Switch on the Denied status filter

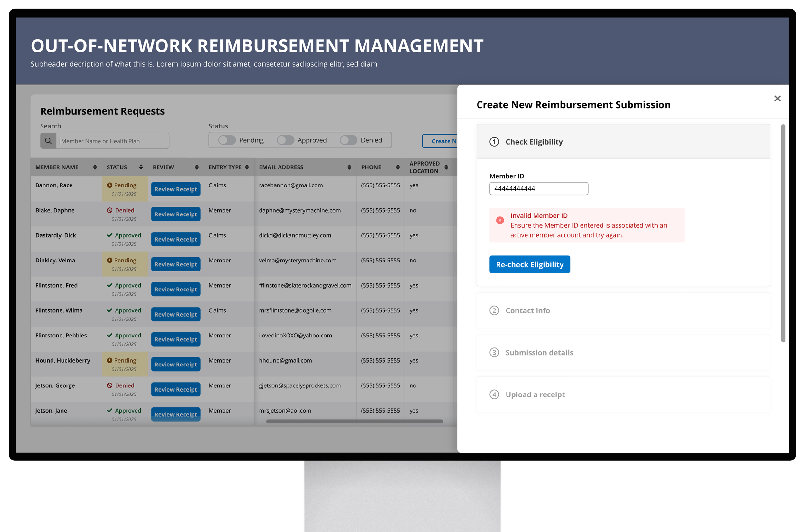coord(348,140)
